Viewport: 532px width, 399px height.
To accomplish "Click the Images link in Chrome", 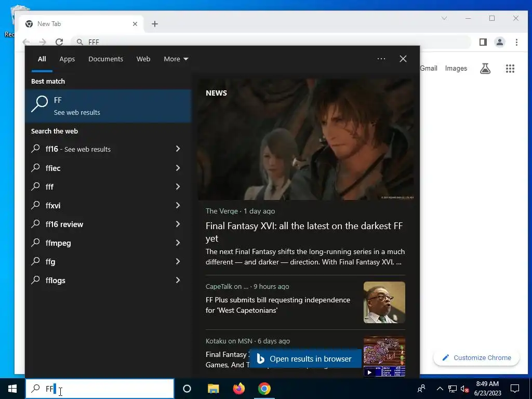I will [456, 69].
